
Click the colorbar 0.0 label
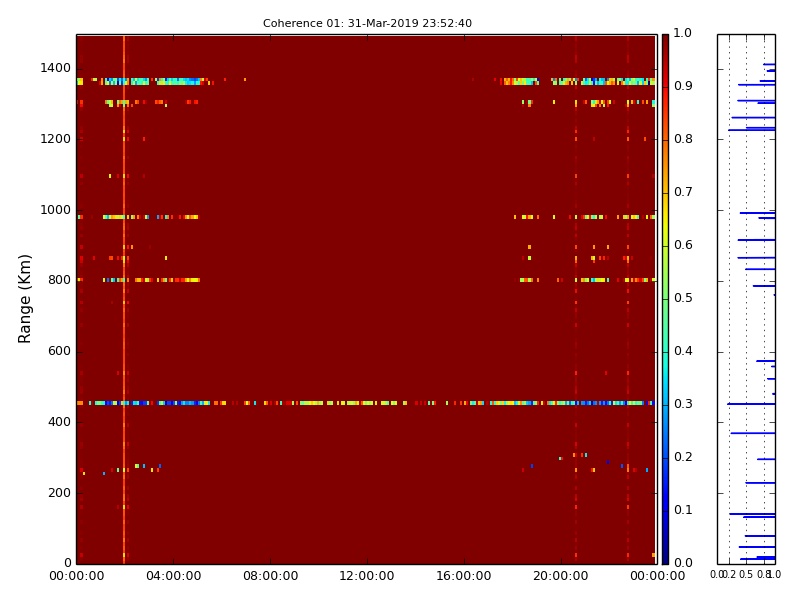click(683, 563)
